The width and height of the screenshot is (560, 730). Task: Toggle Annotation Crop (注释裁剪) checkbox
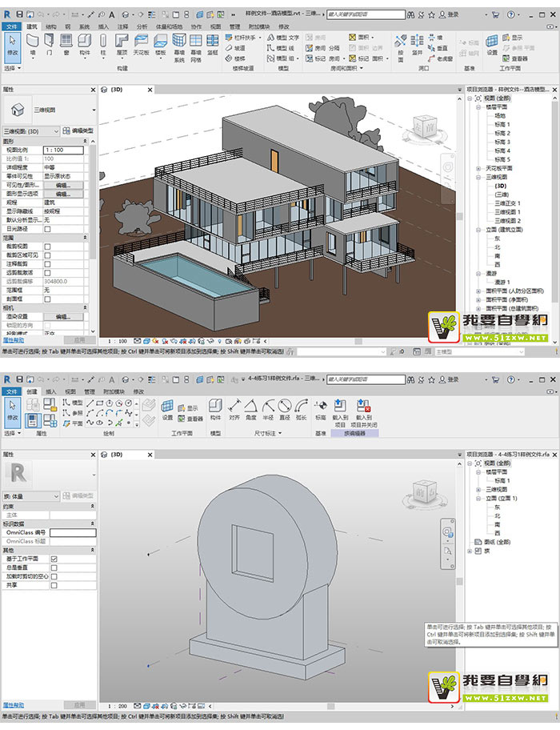[x=47, y=264]
